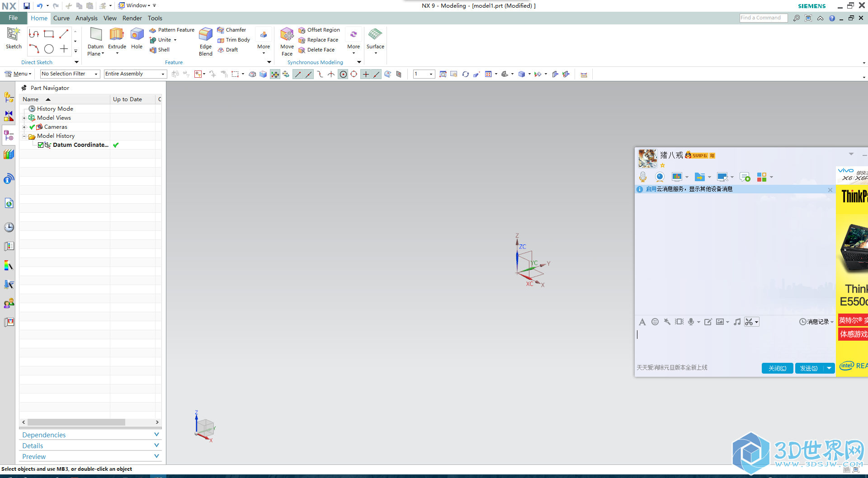Image resolution: width=868 pixels, height=478 pixels.
Task: Click the send button in chat
Action: 809,368
